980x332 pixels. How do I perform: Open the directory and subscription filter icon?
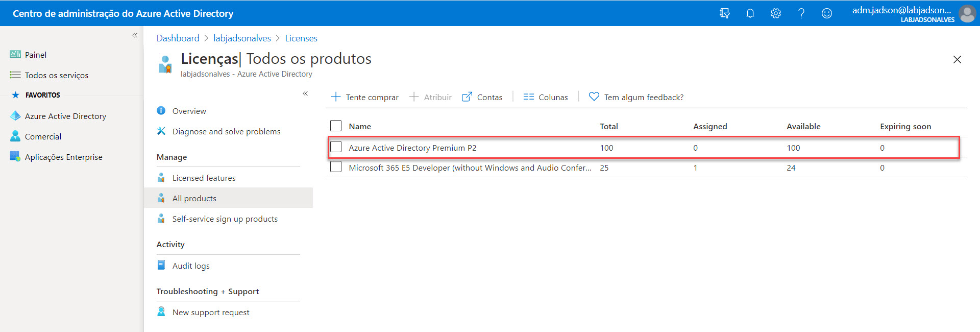(x=724, y=13)
